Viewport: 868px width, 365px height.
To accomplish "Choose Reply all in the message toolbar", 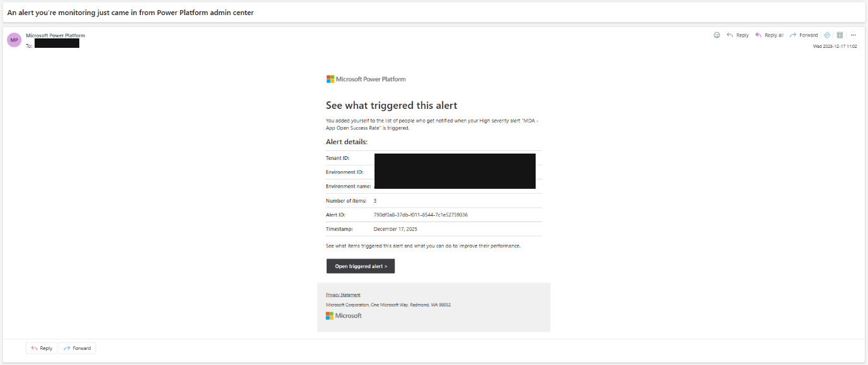I will point(769,35).
